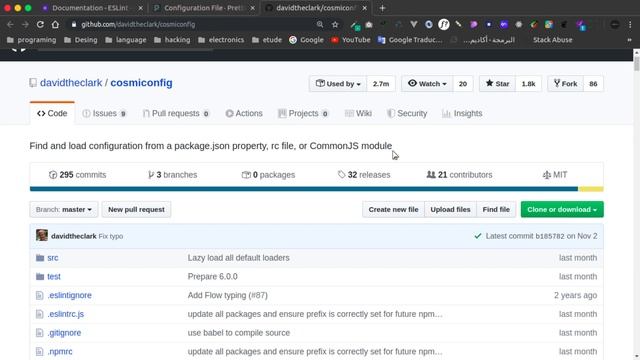Click the 2.7m used-by count
Screen dimensions: 640x360
[x=381, y=84]
